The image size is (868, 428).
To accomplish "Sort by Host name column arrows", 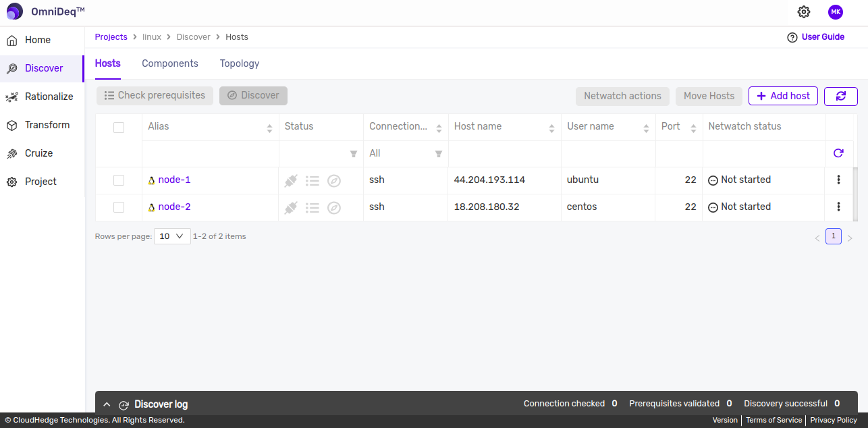I will 551,128.
